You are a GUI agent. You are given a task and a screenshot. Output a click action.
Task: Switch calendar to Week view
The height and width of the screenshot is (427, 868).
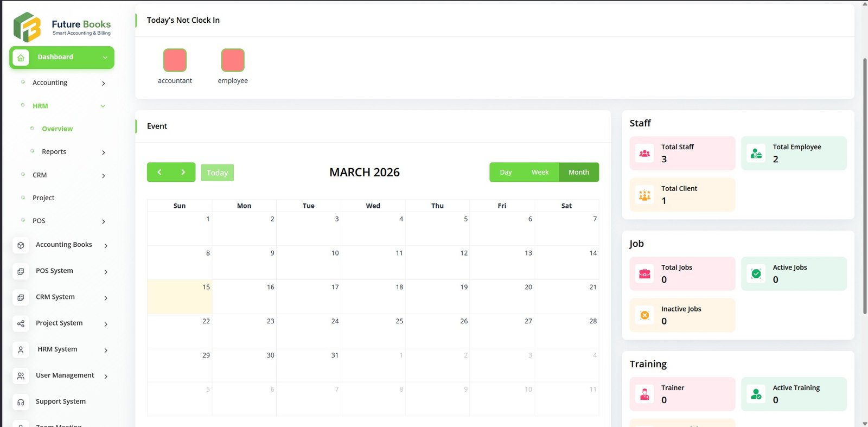[540, 173]
